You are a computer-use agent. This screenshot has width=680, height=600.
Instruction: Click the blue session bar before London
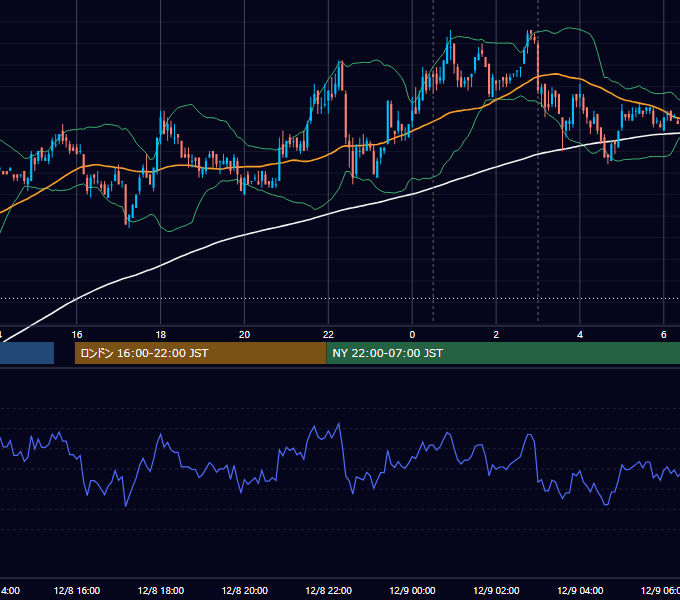pyautogui.click(x=27, y=353)
